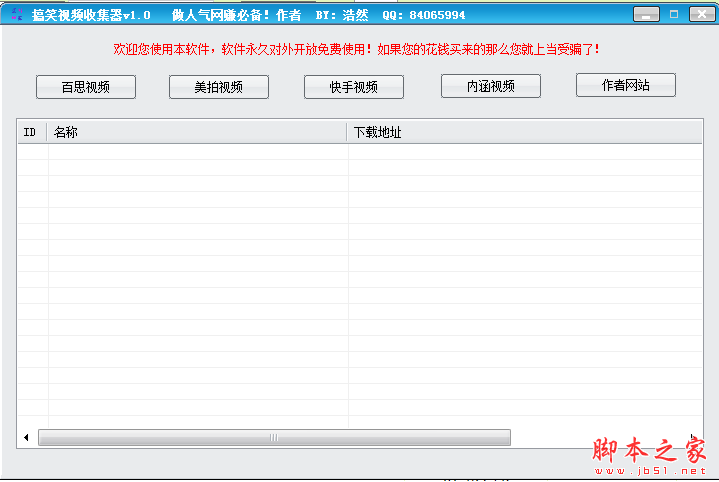This screenshot has height=482, width=719.
Task: Click the scrollbar track right of the thumb
Action: tap(598, 438)
